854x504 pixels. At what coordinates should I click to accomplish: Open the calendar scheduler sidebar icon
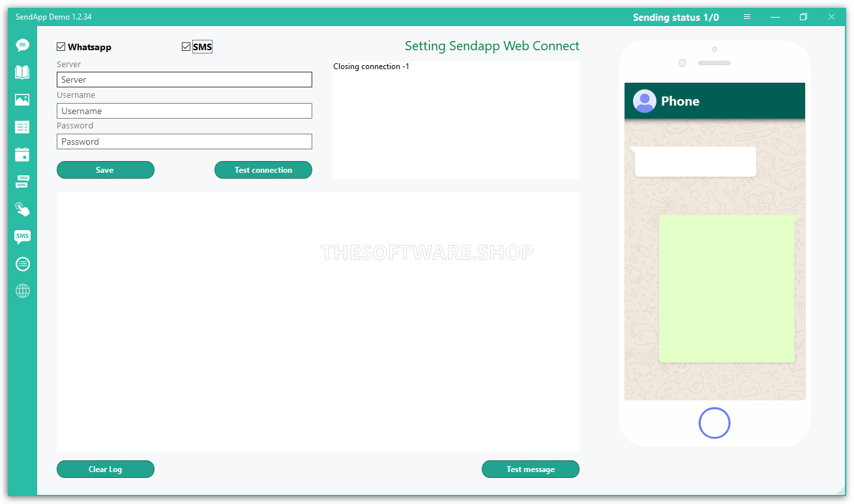click(x=22, y=155)
